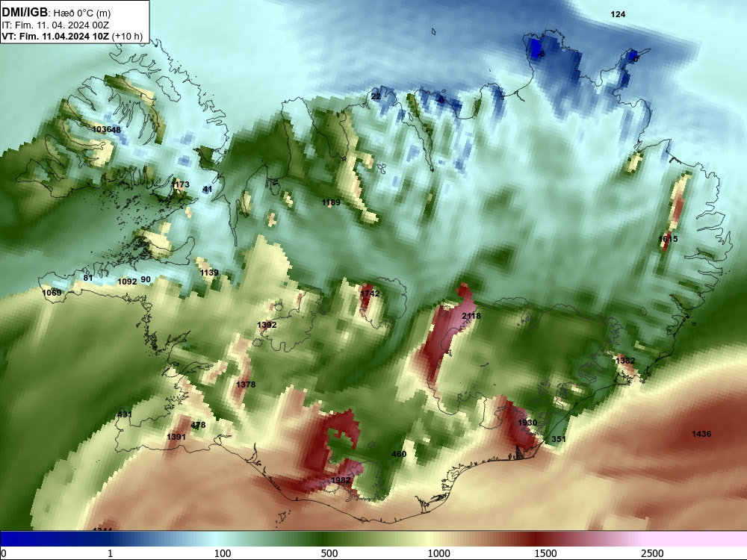
Task: Click the map value 1391
Action: [176, 437]
